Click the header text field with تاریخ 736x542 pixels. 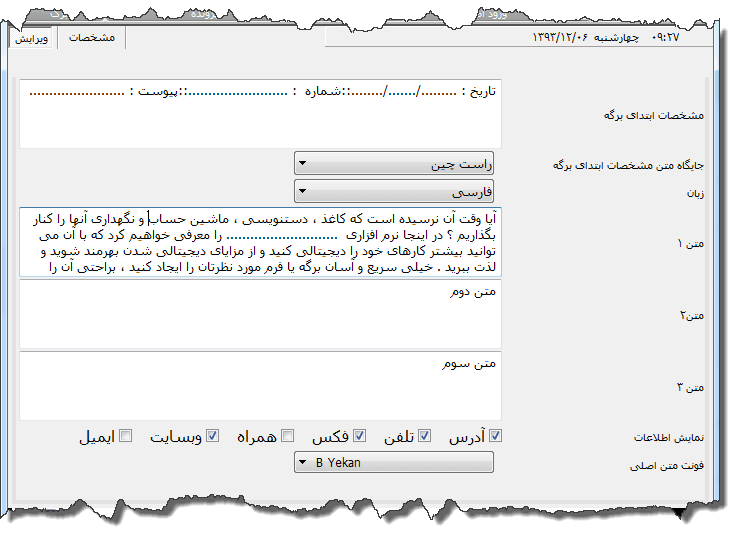[261, 114]
